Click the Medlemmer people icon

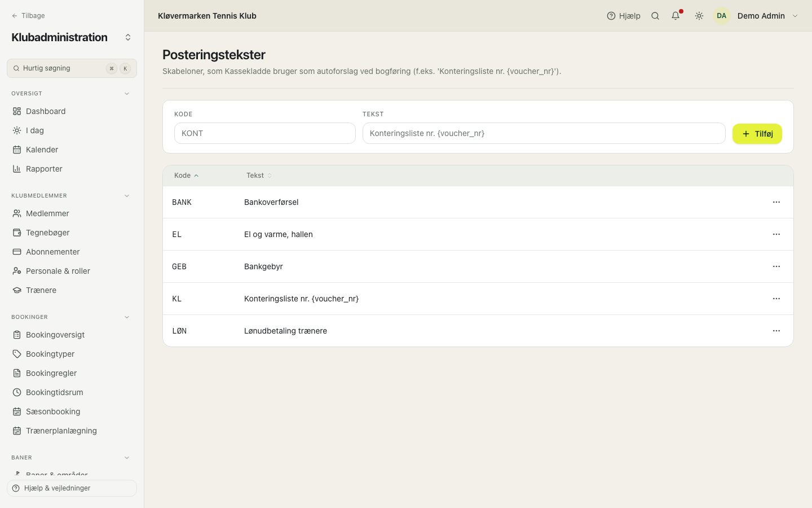pyautogui.click(x=17, y=213)
